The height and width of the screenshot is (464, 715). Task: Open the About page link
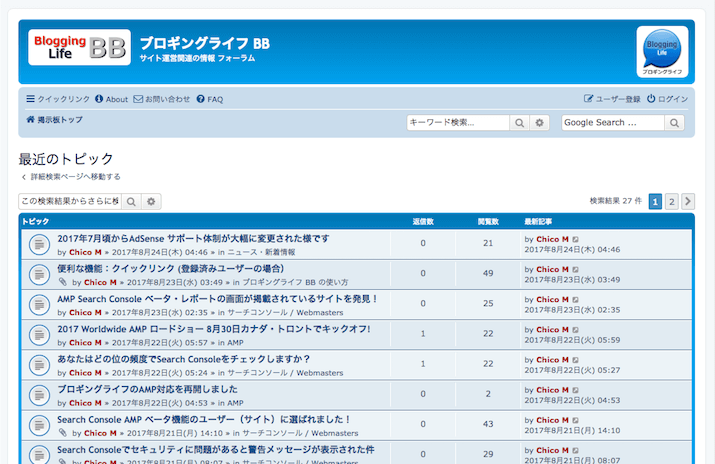(112, 99)
